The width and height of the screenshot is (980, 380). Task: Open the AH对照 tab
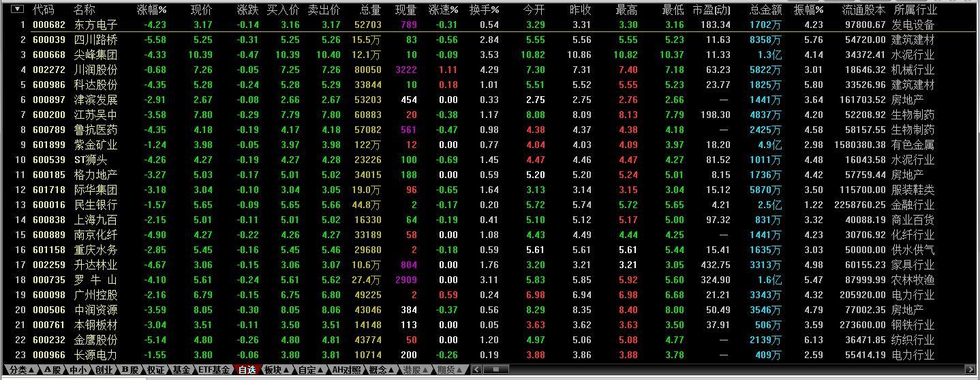(x=346, y=370)
